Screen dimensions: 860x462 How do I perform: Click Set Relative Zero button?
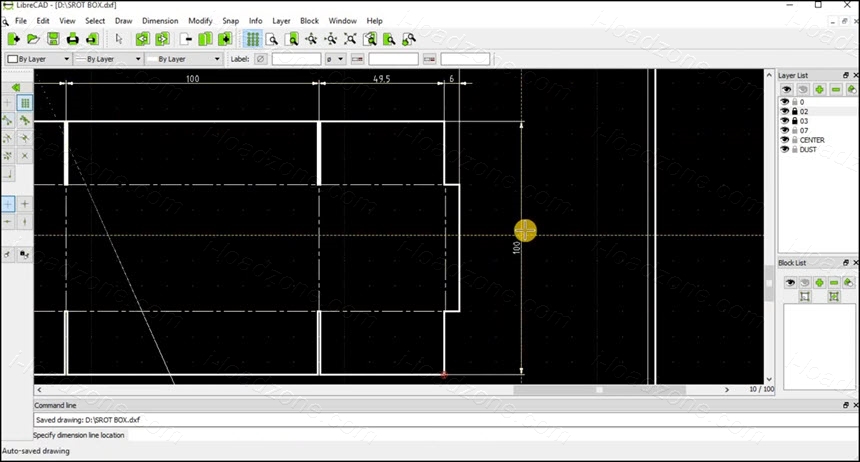(8, 254)
